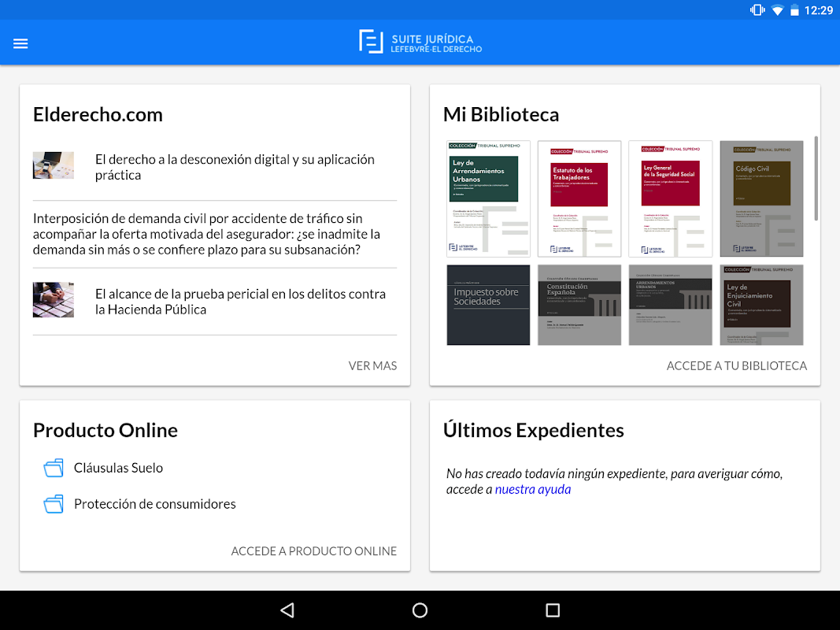Image resolution: width=840 pixels, height=630 pixels.
Task: Tap the Android home button
Action: 420,610
